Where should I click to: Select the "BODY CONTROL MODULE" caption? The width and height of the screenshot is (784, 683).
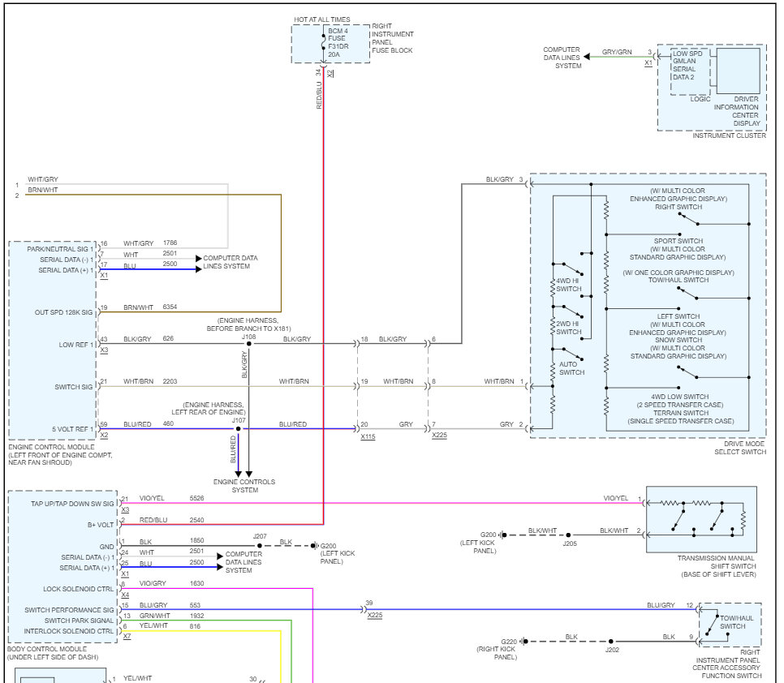pyautogui.click(x=47, y=649)
